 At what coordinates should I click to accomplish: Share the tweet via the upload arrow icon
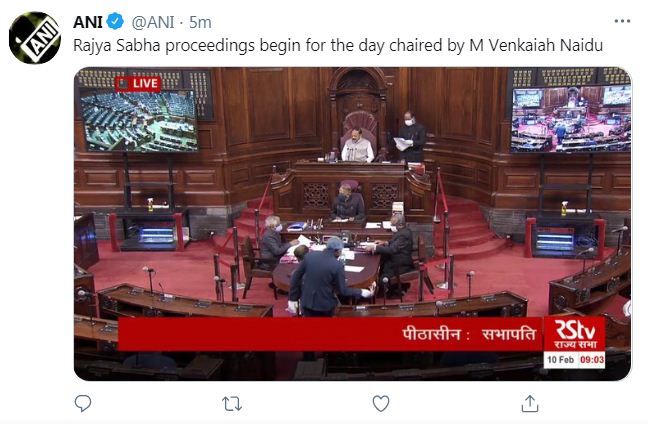tap(530, 403)
